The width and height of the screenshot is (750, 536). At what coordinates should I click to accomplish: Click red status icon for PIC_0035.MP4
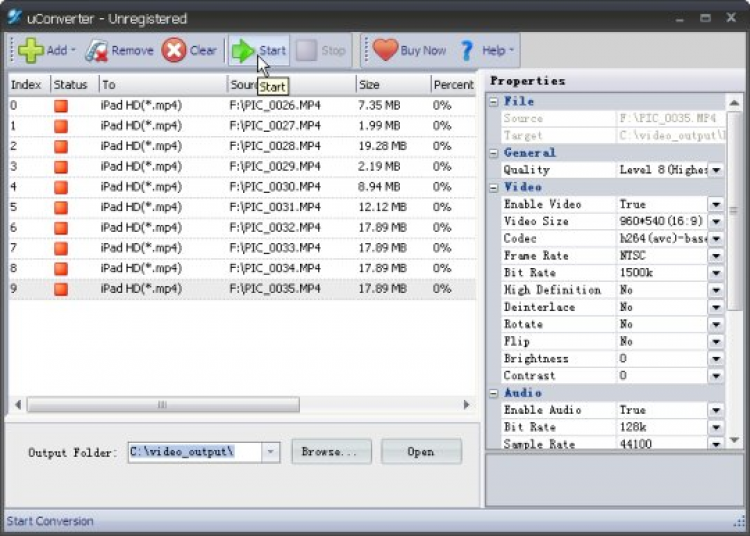[x=61, y=289]
